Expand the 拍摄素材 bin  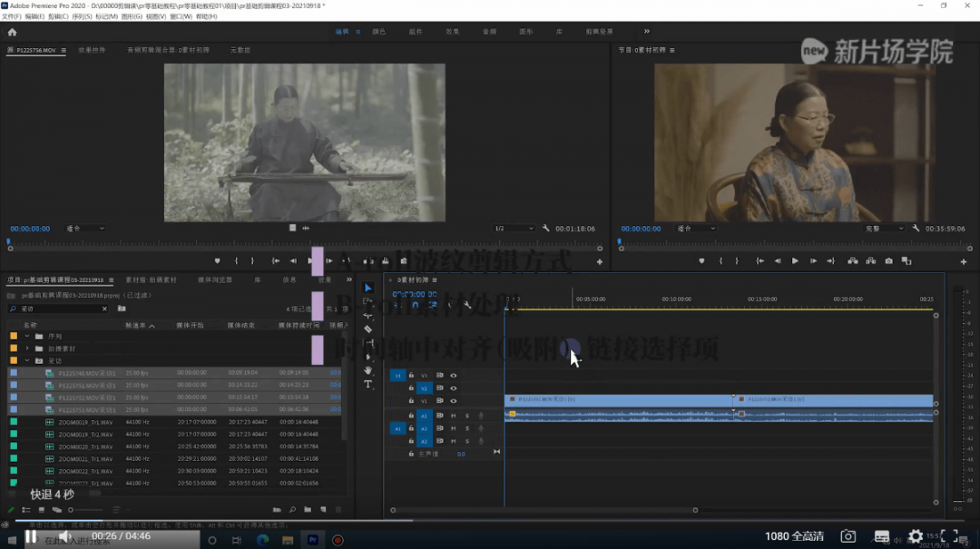pos(27,348)
